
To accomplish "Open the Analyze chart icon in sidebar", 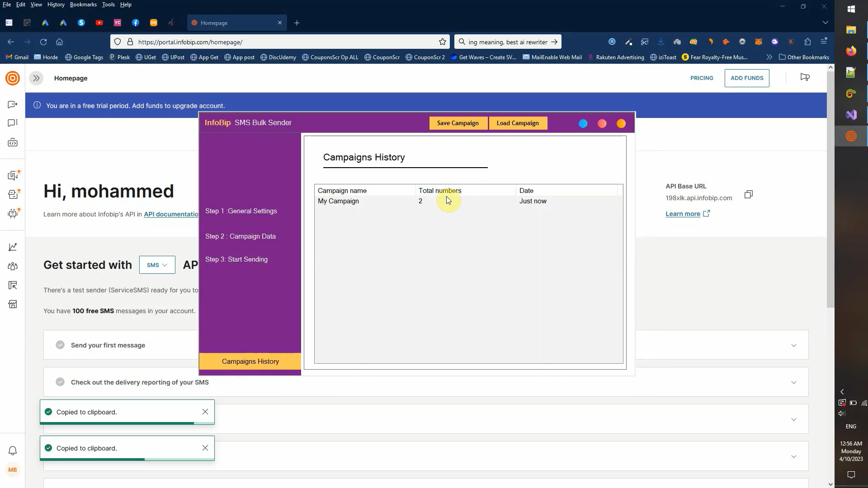I will [13, 247].
